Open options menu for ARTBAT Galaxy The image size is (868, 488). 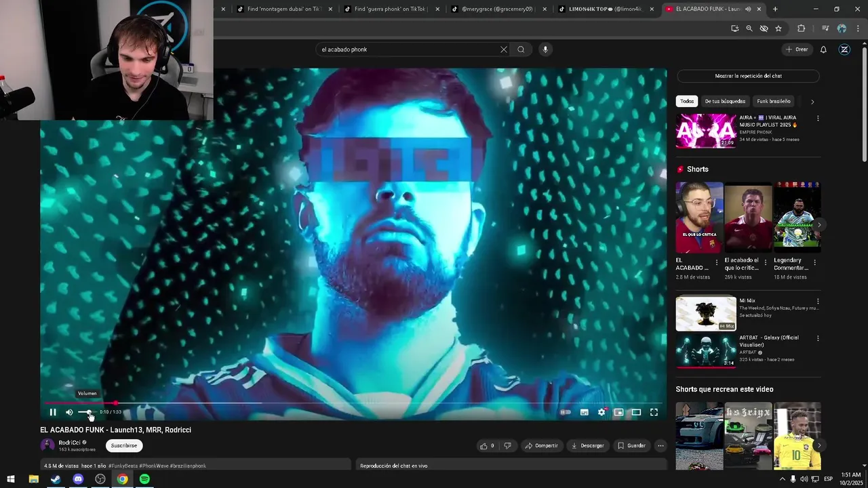818,338
